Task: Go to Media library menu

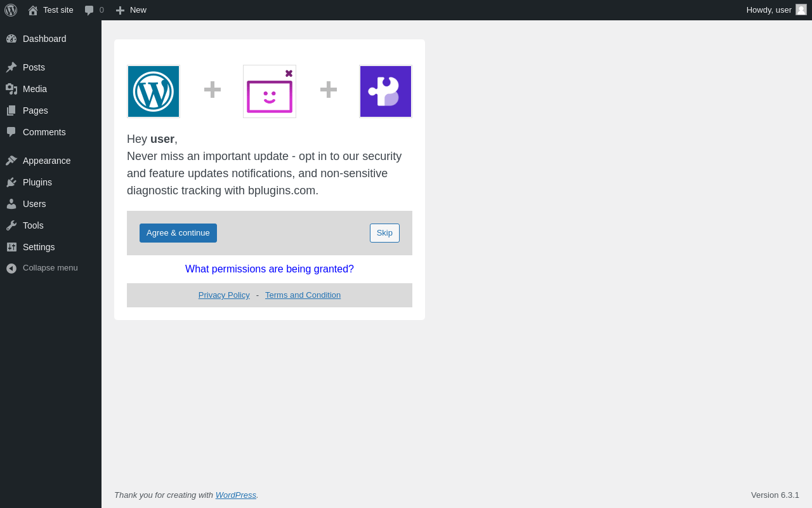Action: [51, 89]
